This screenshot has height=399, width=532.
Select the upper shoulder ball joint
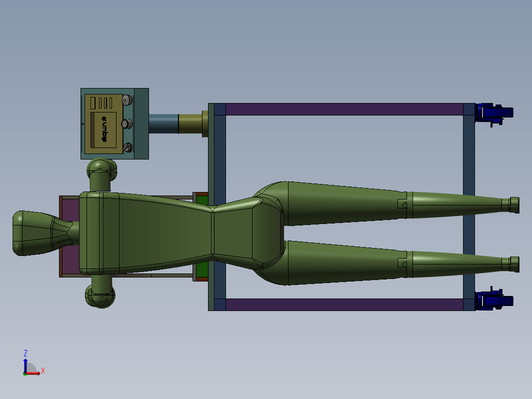101,169
